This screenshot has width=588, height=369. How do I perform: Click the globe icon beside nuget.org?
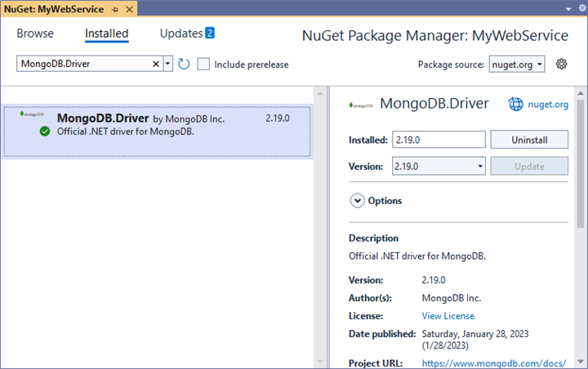click(515, 104)
